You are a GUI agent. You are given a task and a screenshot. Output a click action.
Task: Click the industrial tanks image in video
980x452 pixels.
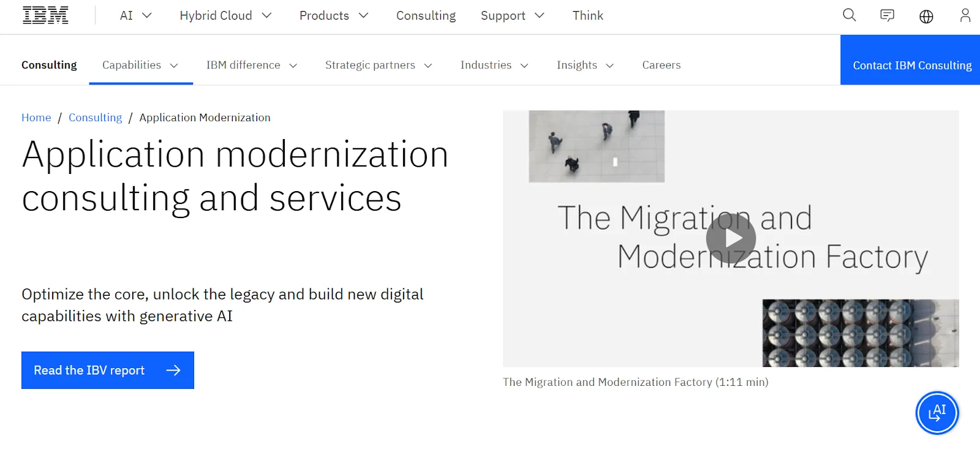tap(860, 333)
